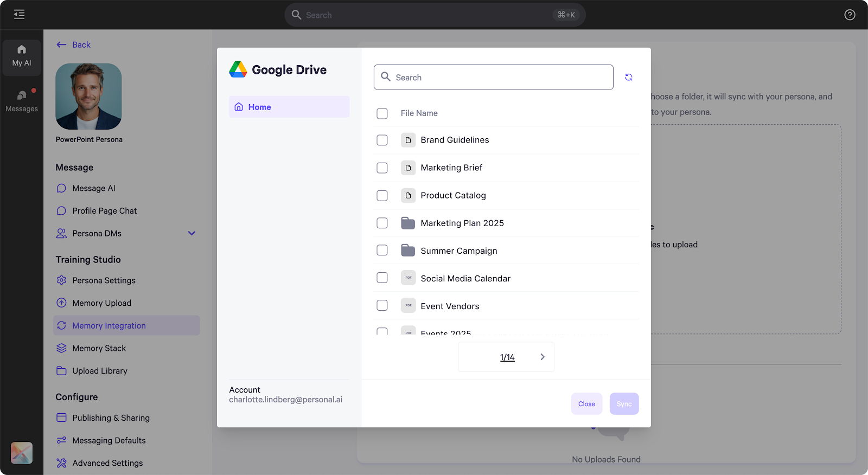The height and width of the screenshot is (475, 868).
Task: Check the Marketing Plan 2025 checkbox
Action: click(x=382, y=223)
